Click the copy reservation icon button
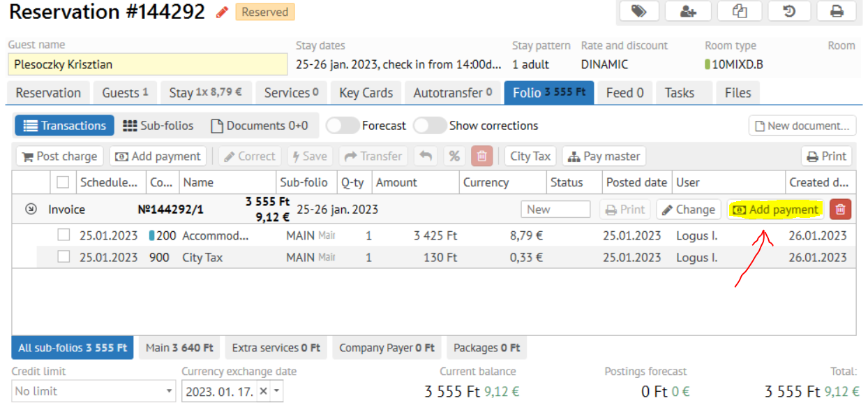 (740, 11)
